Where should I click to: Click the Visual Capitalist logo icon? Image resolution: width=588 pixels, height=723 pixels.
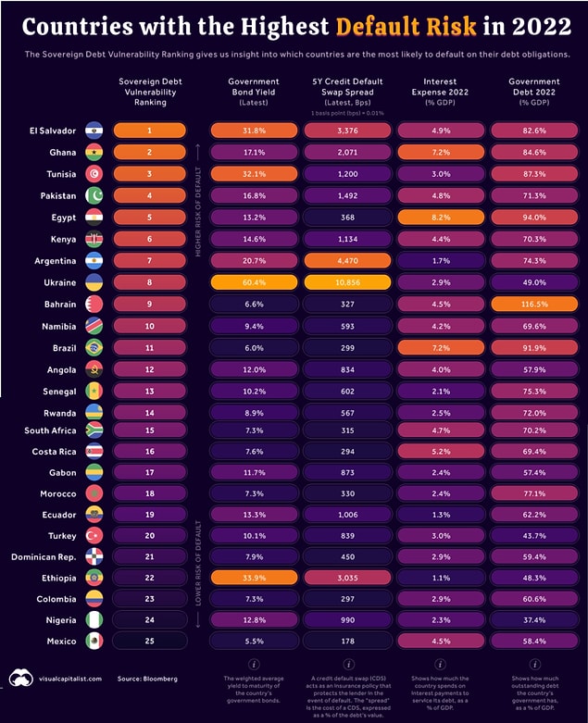pyautogui.click(x=21, y=679)
